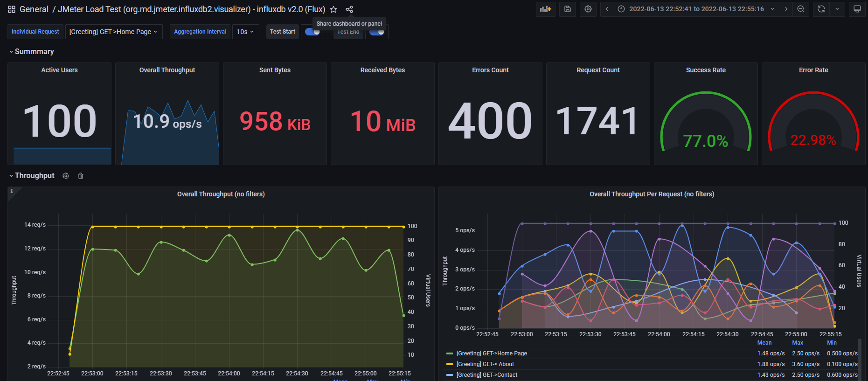Zoom out the time range

[x=801, y=9]
